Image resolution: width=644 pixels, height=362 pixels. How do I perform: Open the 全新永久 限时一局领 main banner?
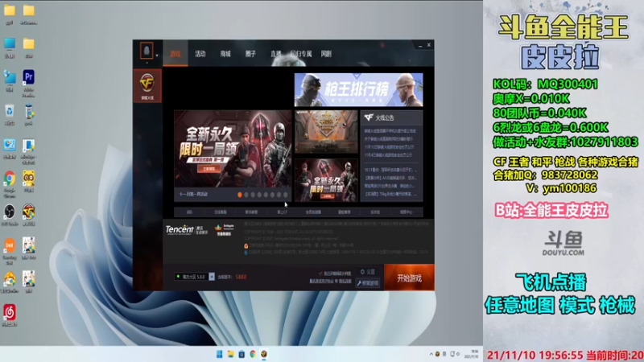tap(233, 149)
